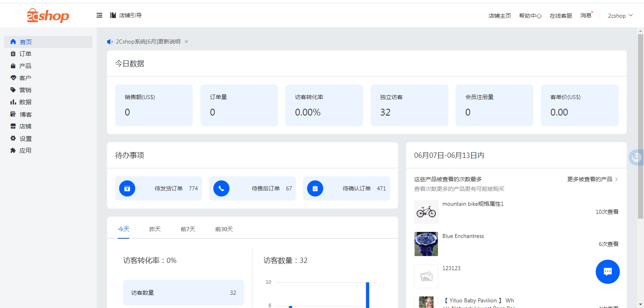Open 在线客服 in the top bar
The width and height of the screenshot is (644, 308).
(561, 16)
